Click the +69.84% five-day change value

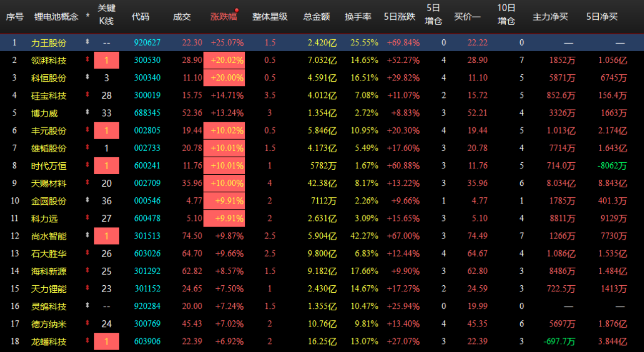(403, 43)
